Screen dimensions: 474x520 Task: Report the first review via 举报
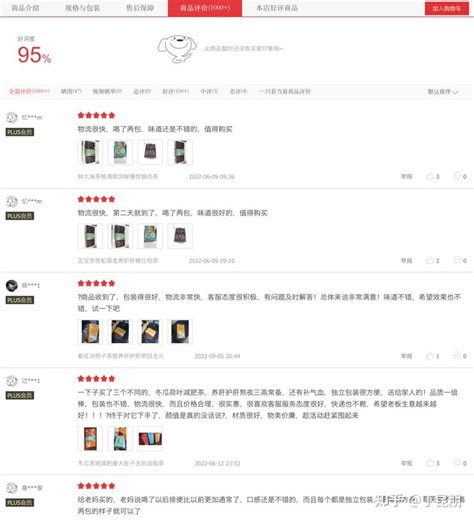[406, 176]
